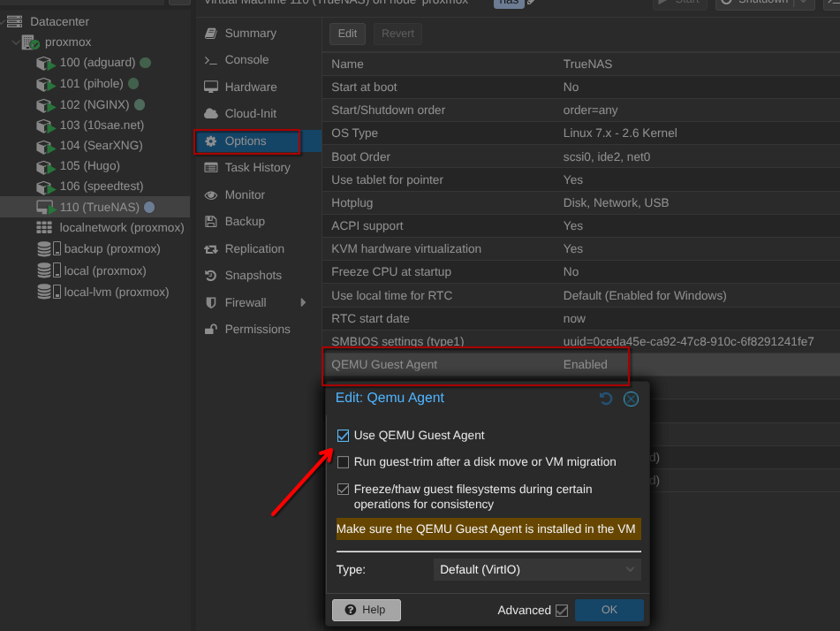Open the Summary tab
Image resolution: width=840 pixels, height=631 pixels.
251,34
